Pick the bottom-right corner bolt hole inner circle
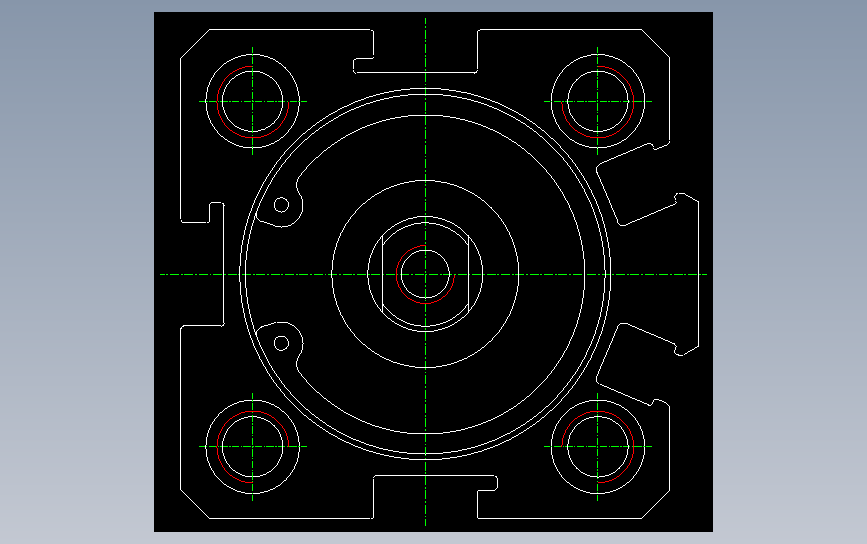This screenshot has height=544, width=867. point(598,447)
